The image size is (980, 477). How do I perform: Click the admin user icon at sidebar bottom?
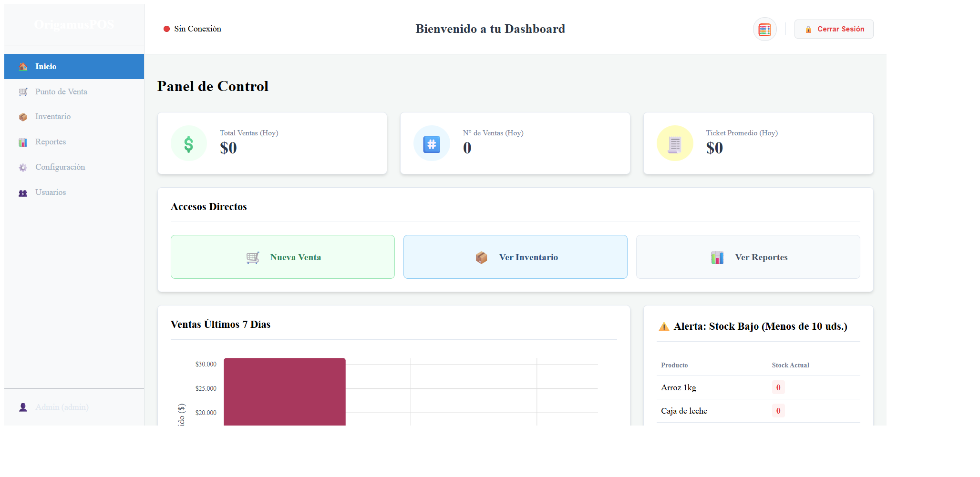22,407
